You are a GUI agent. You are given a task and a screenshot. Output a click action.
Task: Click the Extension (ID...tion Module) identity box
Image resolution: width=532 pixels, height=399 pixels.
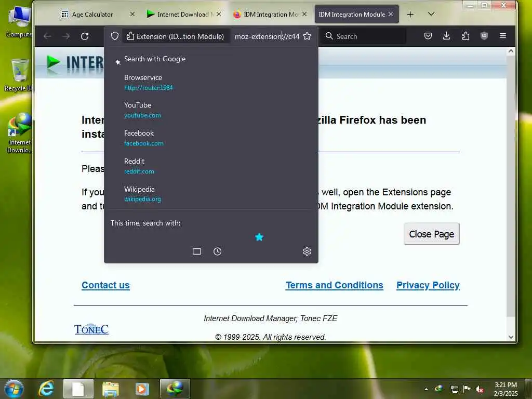pos(175,36)
